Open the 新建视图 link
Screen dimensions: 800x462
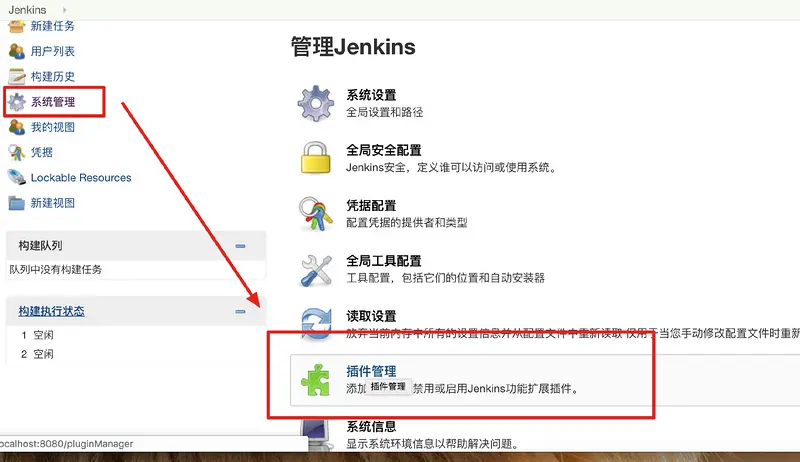[x=53, y=203]
